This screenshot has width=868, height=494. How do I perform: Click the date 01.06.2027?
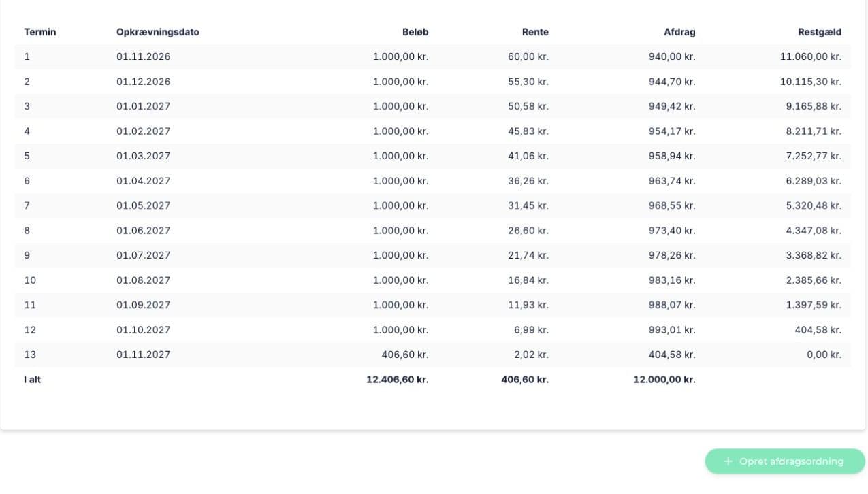point(144,231)
